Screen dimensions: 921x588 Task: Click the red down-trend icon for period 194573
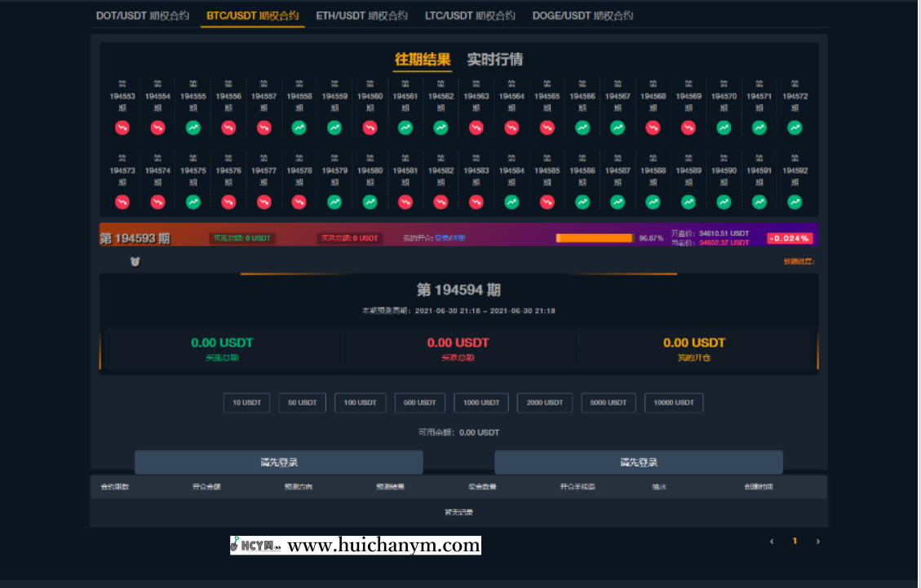[x=122, y=202]
